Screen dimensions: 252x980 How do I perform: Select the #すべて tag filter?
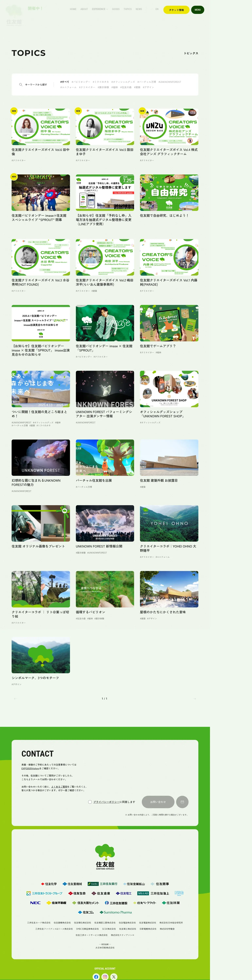[65, 82]
